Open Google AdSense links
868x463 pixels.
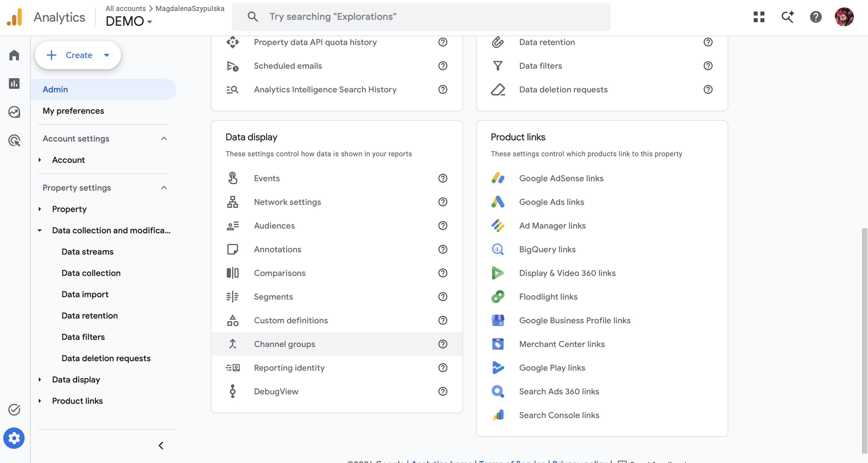[602, 178]
